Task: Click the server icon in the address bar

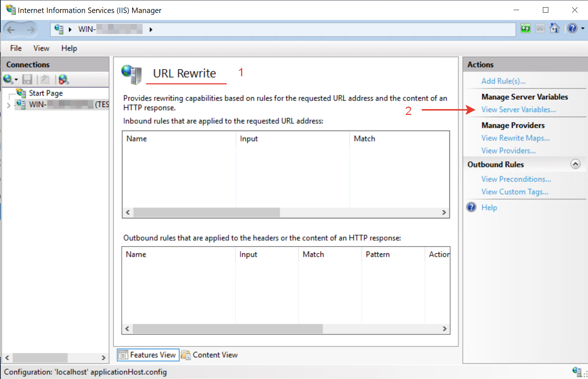Action: 59,29
